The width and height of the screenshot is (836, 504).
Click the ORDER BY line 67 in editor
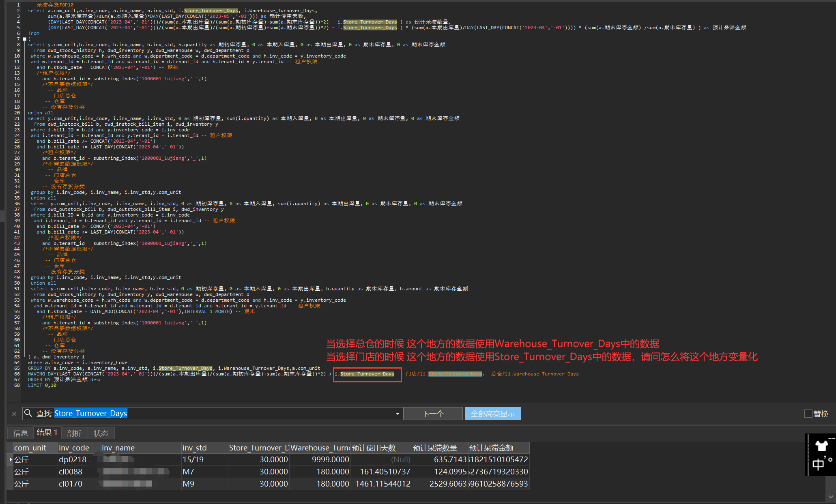(65, 380)
